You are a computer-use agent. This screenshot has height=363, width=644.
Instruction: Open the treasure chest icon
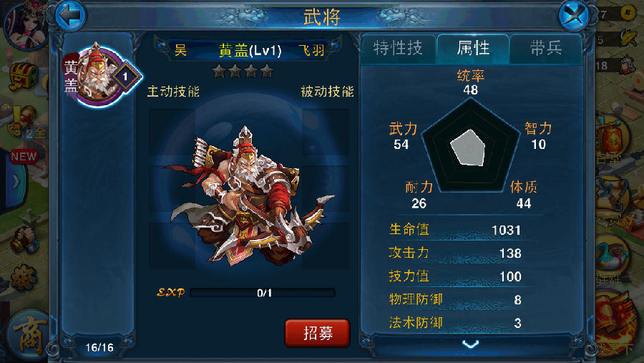pyautogui.click(x=24, y=76)
